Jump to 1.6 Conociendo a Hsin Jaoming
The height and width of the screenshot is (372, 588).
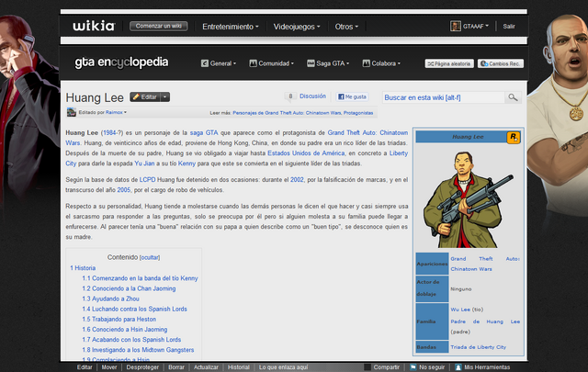(125, 329)
